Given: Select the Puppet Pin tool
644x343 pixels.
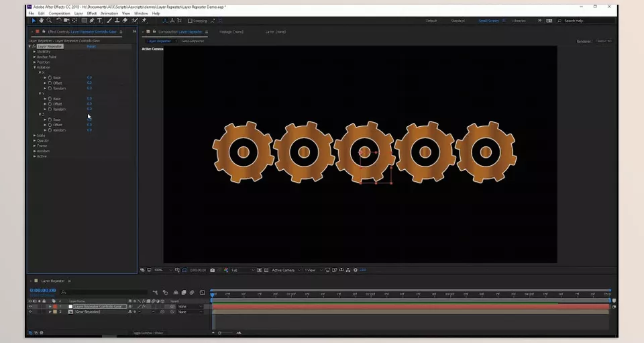Looking at the screenshot, I should click(144, 21).
